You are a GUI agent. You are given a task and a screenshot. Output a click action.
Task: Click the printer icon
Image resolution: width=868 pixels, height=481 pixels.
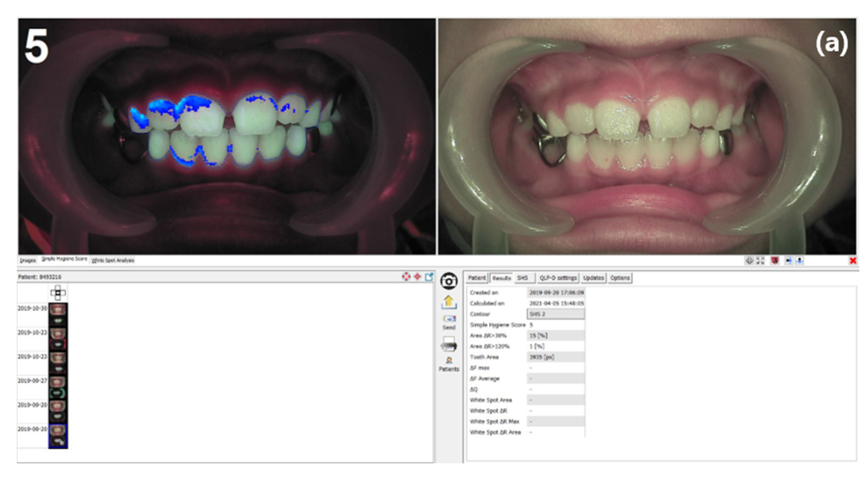[x=449, y=345]
